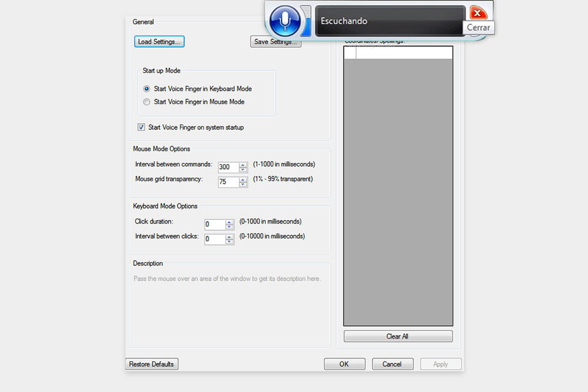Image resolution: width=588 pixels, height=392 pixels.
Task: Open the Save Settings dialog
Action: point(275,42)
